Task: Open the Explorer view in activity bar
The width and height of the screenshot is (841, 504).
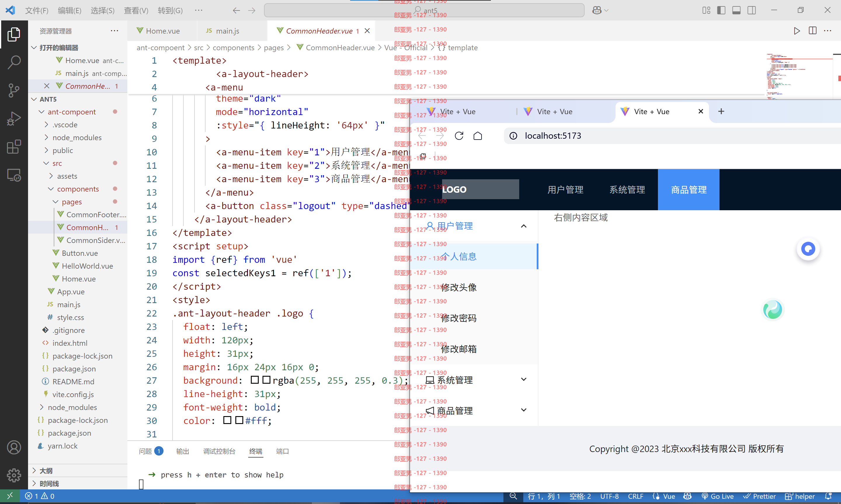Action: click(x=14, y=34)
